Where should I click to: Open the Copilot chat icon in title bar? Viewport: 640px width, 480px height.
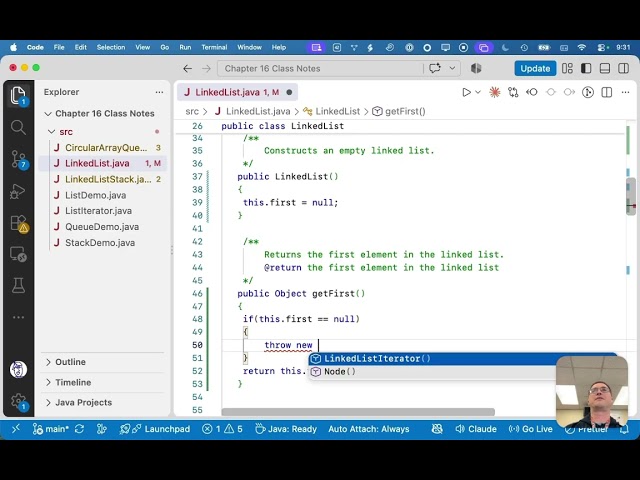click(435, 68)
